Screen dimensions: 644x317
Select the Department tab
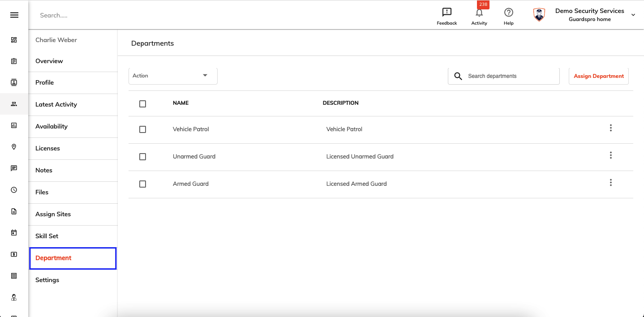click(73, 258)
